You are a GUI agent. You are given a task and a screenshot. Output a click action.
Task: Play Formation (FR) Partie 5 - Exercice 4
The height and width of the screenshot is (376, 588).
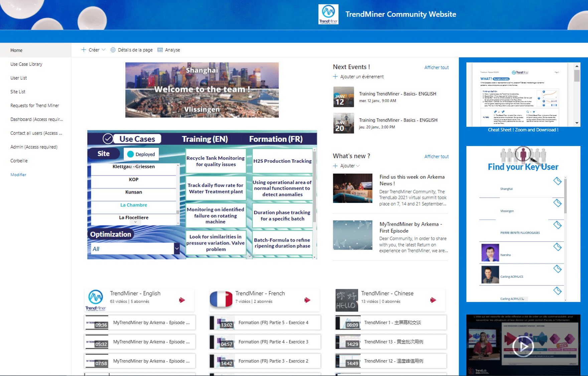pyautogui.click(x=265, y=323)
